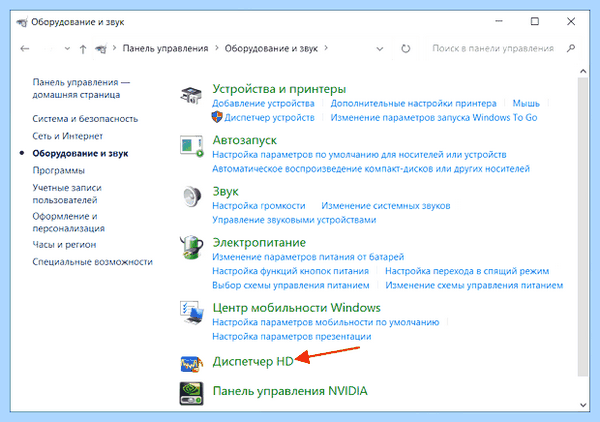Open Диспетчер HD heading link
The height and width of the screenshot is (422, 600).
pyautogui.click(x=253, y=362)
